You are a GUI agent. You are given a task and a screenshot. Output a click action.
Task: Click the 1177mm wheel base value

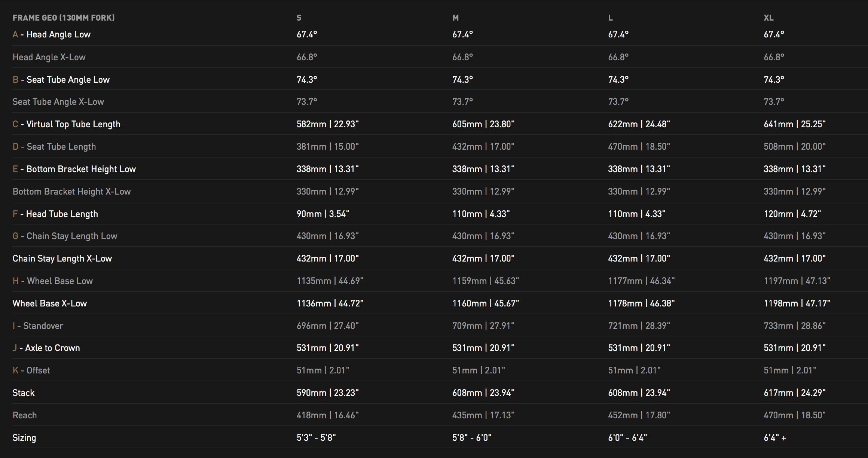(641, 281)
